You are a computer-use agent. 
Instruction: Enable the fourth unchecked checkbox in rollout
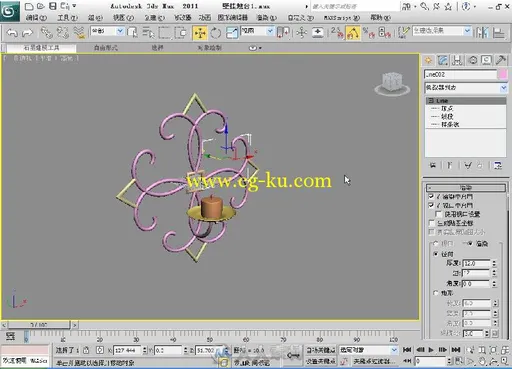tap(431, 223)
